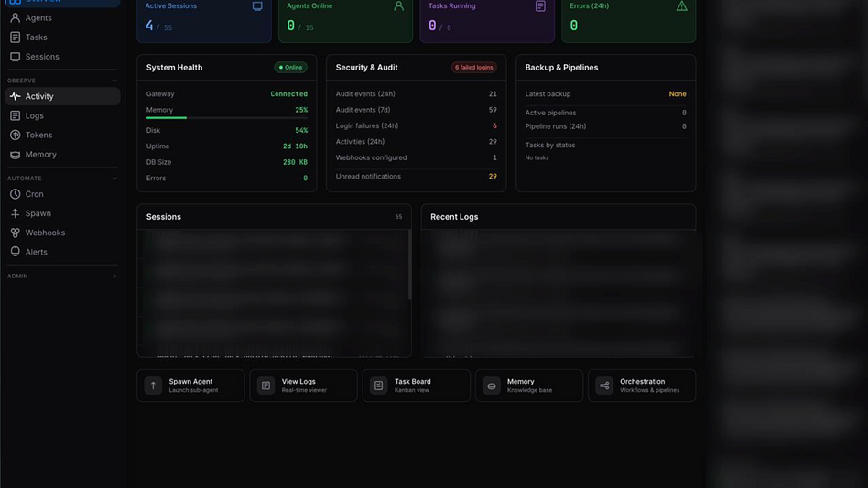Viewport: 868px width, 488px height.
Task: Open the Agents Online card
Action: pyautogui.click(x=345, y=20)
